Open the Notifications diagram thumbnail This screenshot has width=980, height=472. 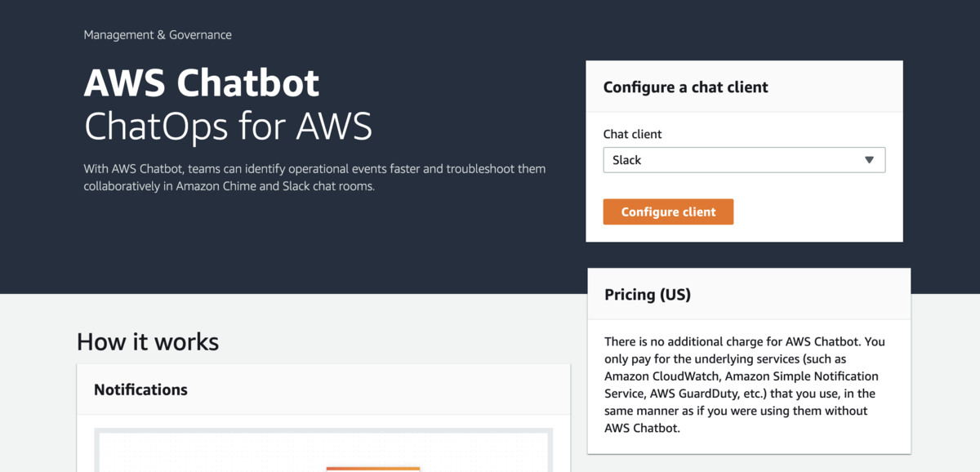pyautogui.click(x=323, y=451)
